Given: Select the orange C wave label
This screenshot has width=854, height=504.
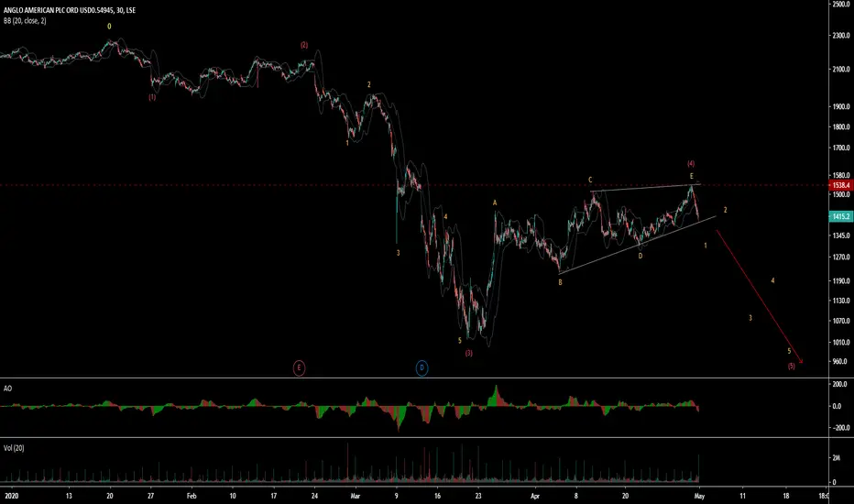Looking at the screenshot, I should coord(590,180).
